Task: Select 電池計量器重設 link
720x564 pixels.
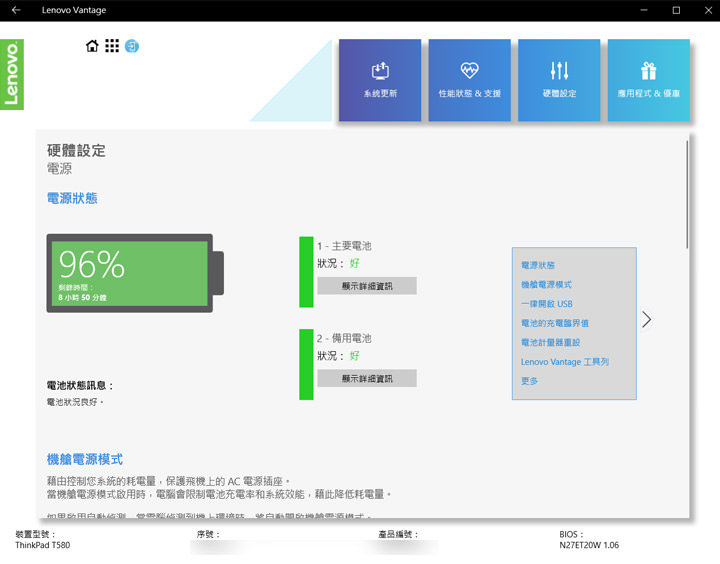Action: [550, 342]
